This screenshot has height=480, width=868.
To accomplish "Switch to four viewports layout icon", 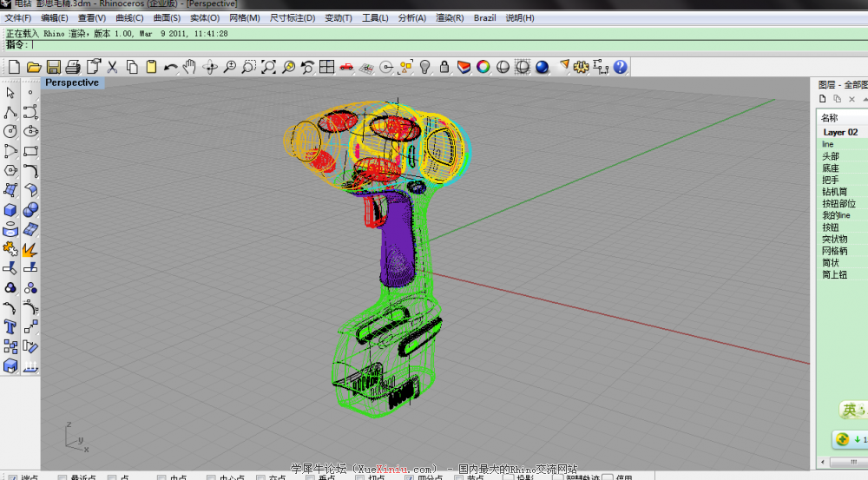I will click(x=326, y=67).
